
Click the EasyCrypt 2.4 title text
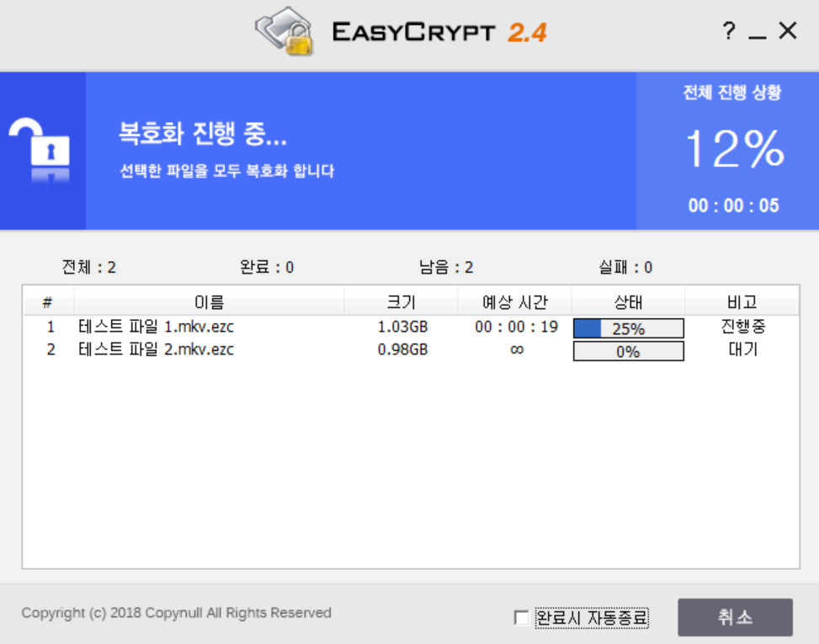439,32
